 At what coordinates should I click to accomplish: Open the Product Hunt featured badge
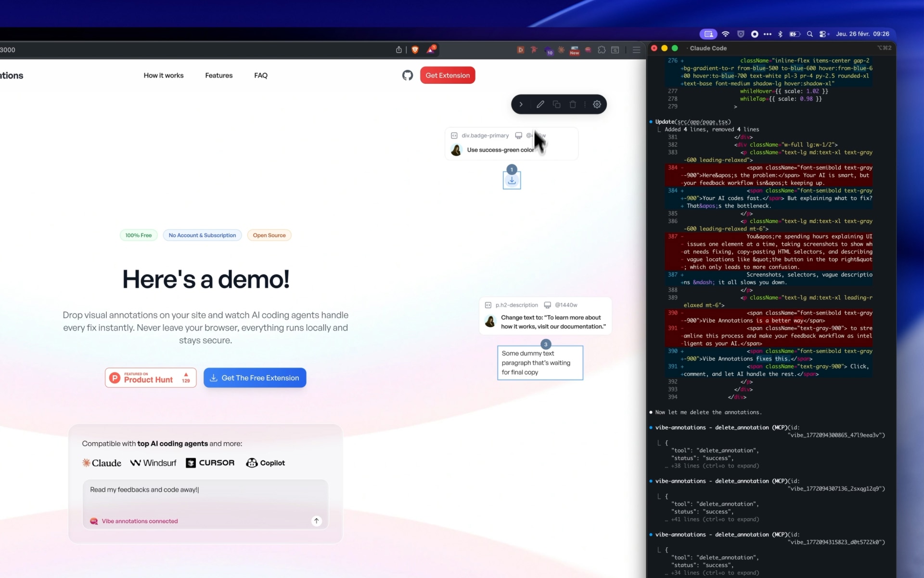tap(151, 378)
